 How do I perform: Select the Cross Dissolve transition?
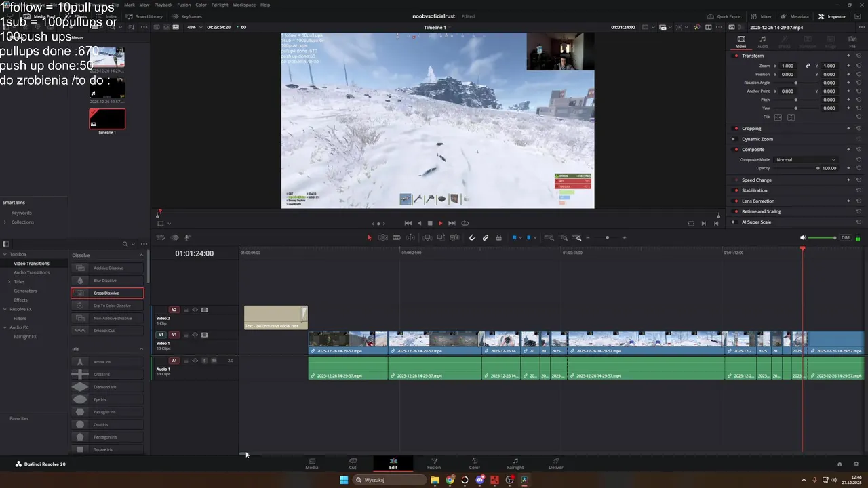[x=107, y=293]
